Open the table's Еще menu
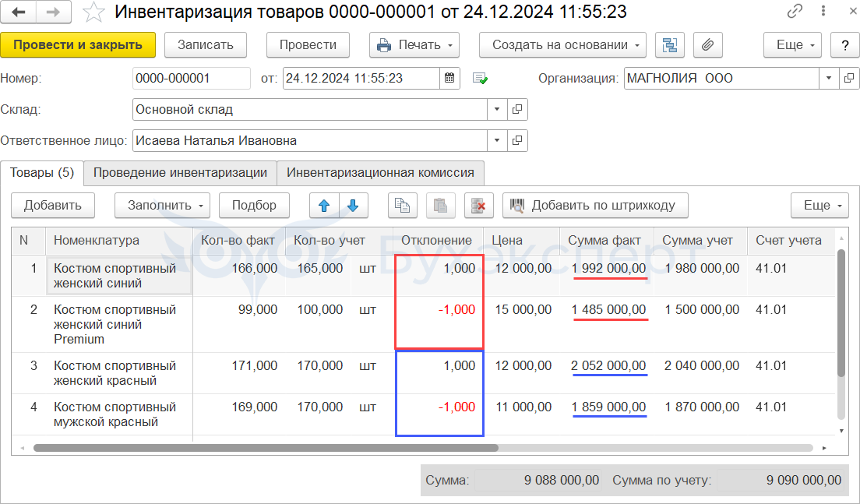 click(819, 206)
